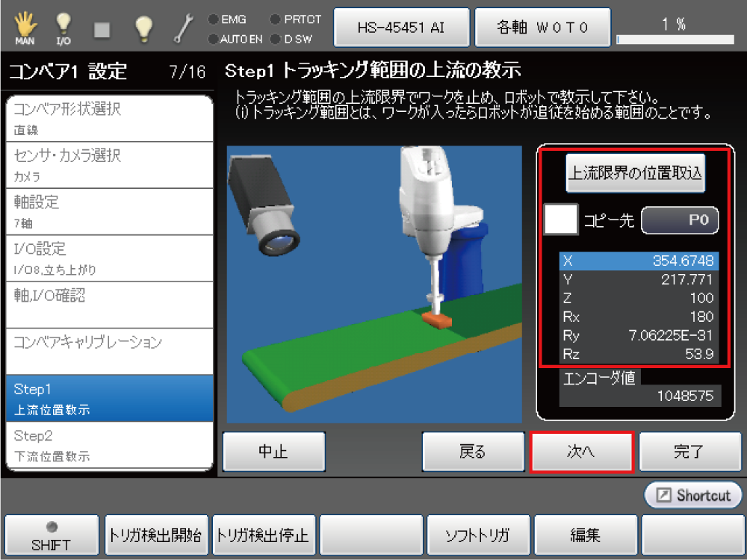Open the P0 copy destination selector
747x560 pixels.
(x=679, y=220)
